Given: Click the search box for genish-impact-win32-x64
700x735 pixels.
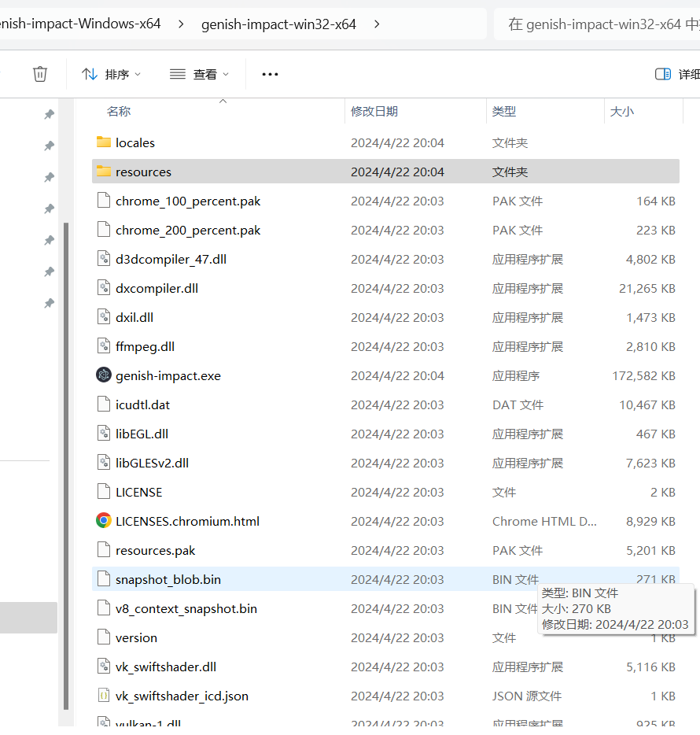Looking at the screenshot, I should [598, 24].
